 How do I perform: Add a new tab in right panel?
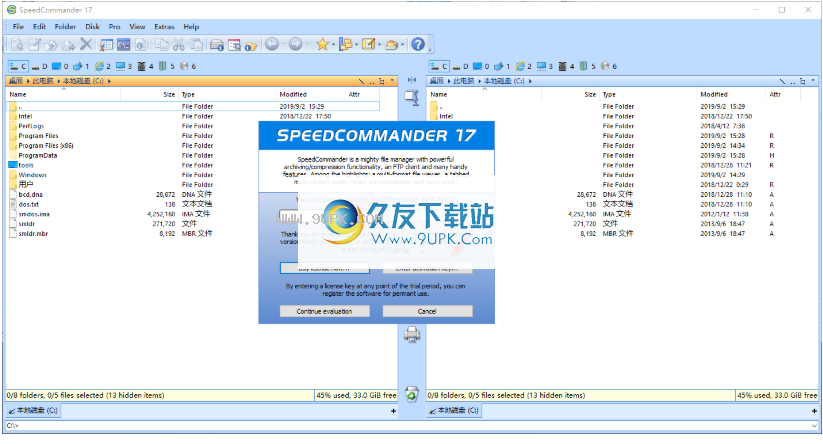click(814, 411)
